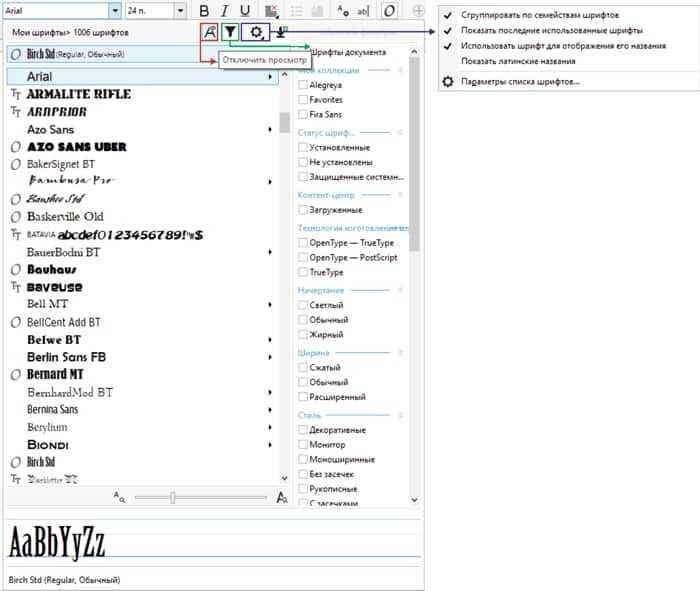
Task: Check the Сжатый width filter
Action: 303,367
